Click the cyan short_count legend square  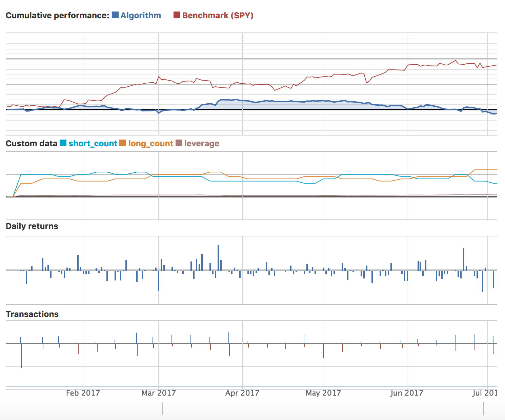pyautogui.click(x=63, y=143)
